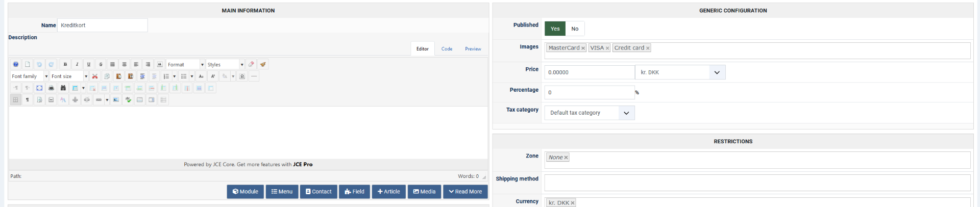Expand the kr. DKK price currency dropdown
Screen dimensions: 980x207
point(717,72)
